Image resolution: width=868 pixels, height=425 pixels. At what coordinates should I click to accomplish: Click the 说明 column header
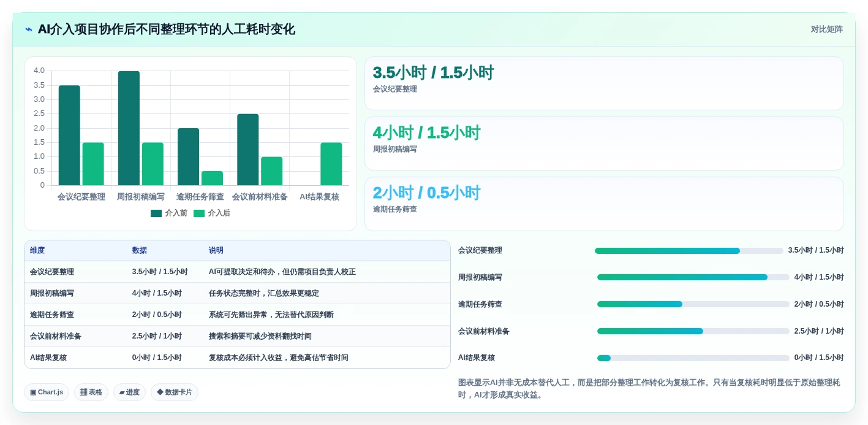tap(216, 250)
